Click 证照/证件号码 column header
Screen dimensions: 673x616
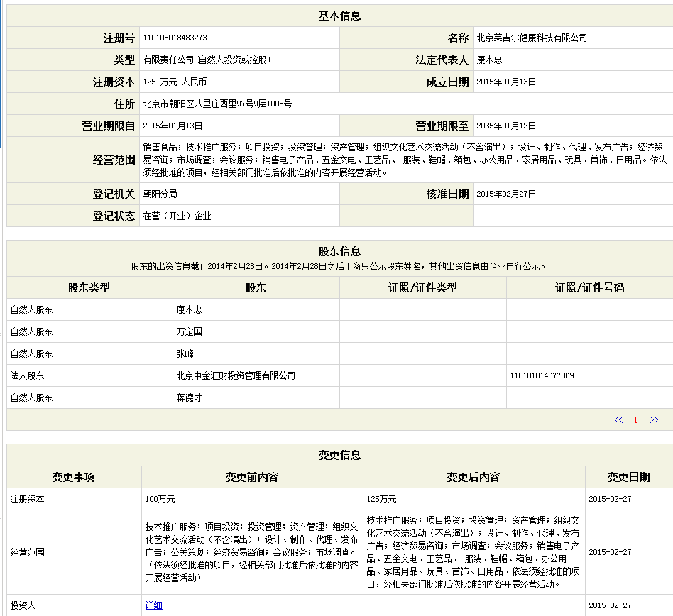coord(590,287)
